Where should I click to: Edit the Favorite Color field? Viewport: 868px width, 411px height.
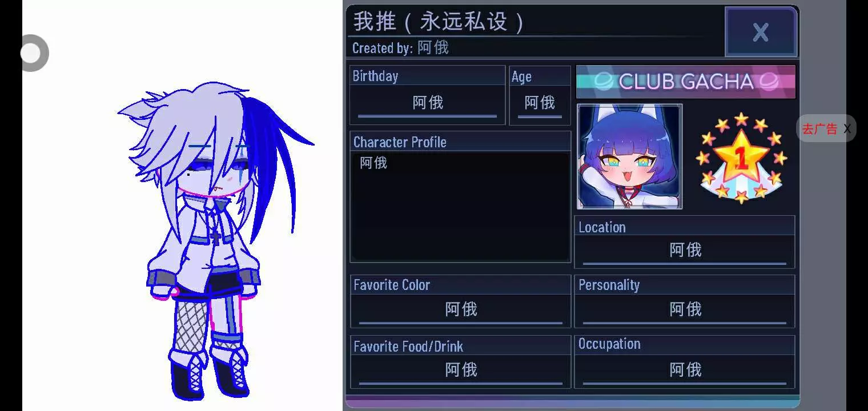[x=460, y=310]
